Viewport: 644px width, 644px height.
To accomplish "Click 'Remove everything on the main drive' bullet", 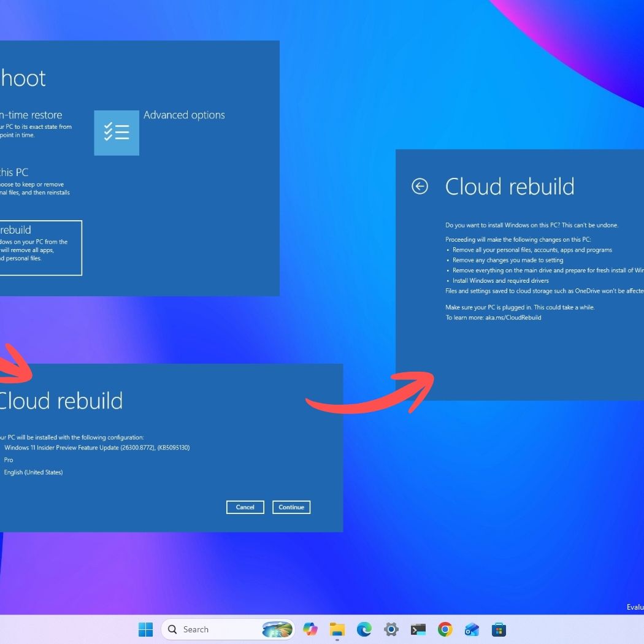I will [x=548, y=270].
